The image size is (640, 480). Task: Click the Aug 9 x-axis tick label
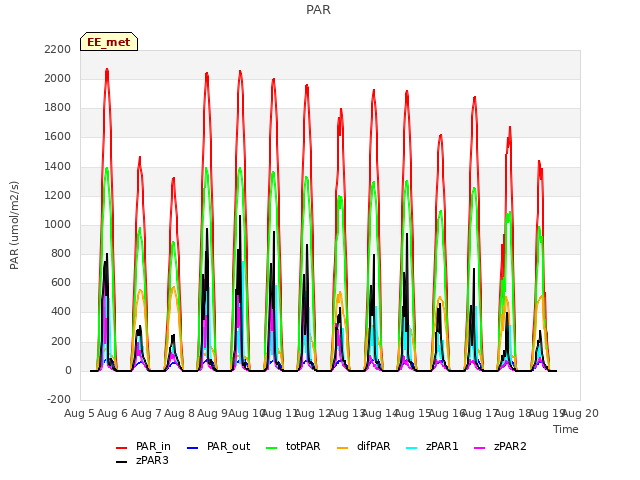(213, 413)
